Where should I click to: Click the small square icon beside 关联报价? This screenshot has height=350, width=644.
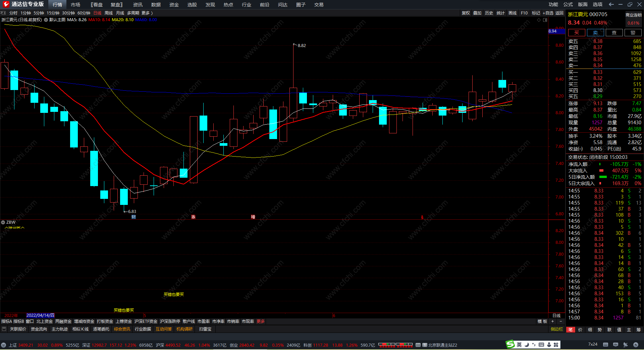(x=4, y=329)
